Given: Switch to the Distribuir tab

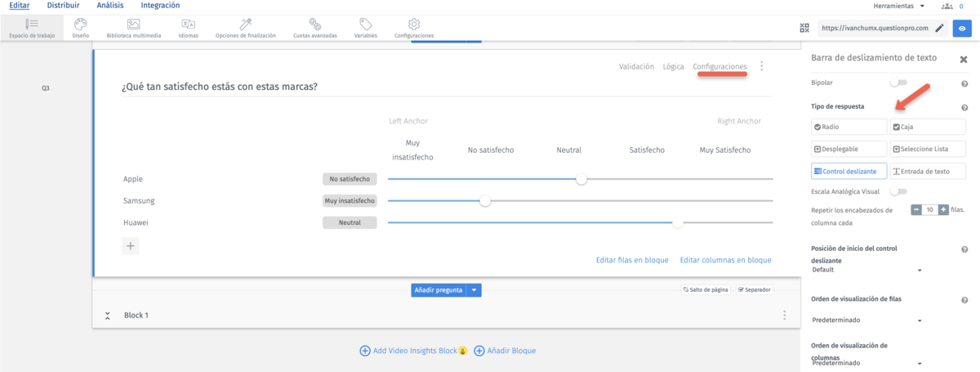Looking at the screenshot, I should 63,6.
